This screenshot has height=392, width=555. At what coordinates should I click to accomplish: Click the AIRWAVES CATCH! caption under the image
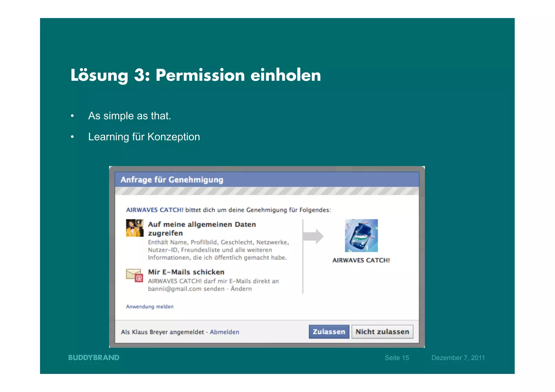(361, 260)
